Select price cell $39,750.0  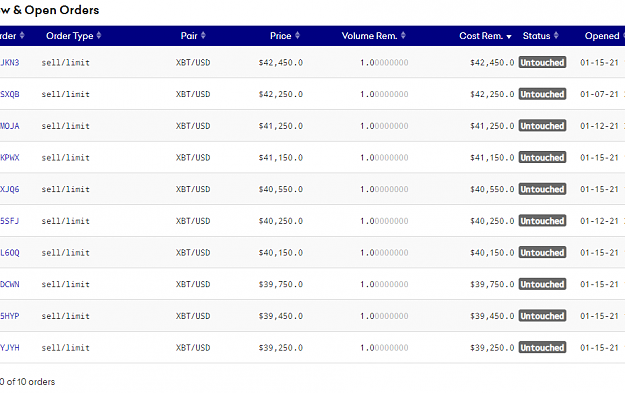281,284
